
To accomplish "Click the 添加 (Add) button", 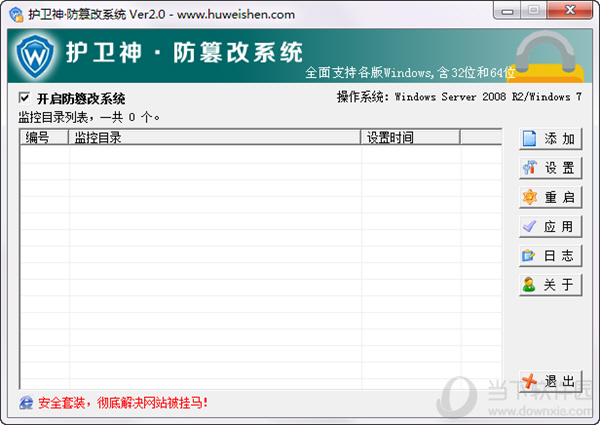I will tap(550, 138).
